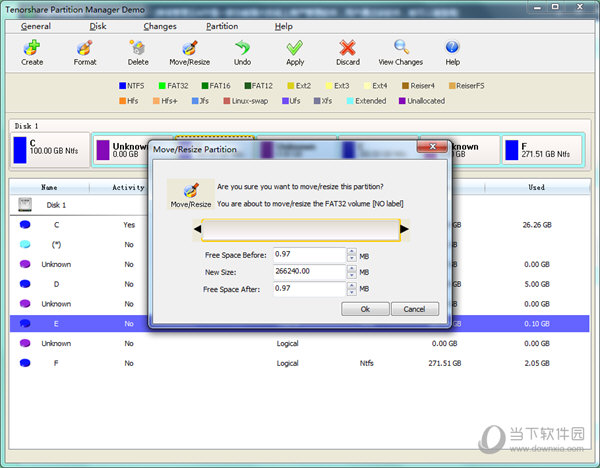Click the cyan icon of the (*) row

click(x=25, y=245)
